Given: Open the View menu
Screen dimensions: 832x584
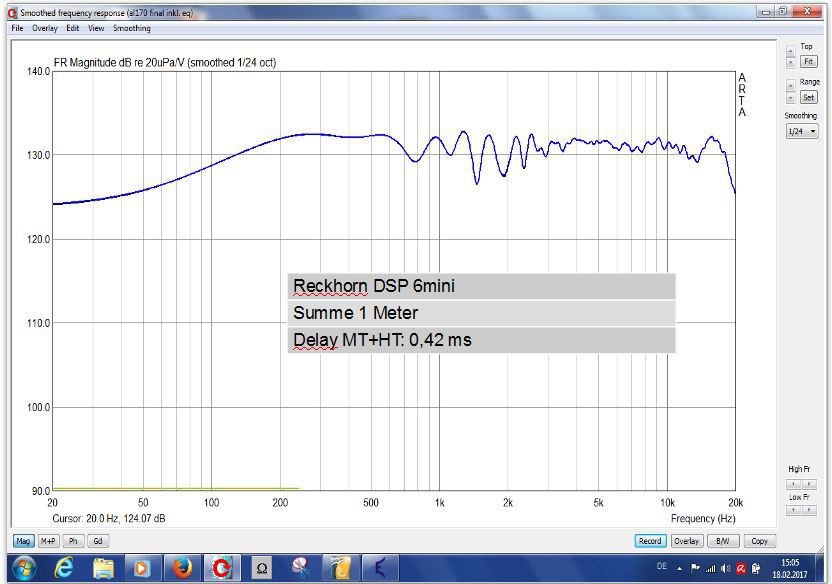Looking at the screenshot, I should (x=96, y=28).
